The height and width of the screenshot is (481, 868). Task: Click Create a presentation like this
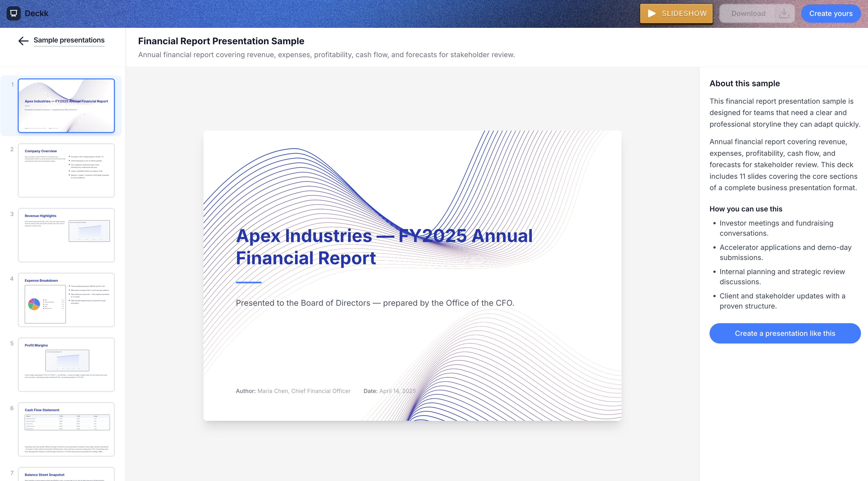785,333
